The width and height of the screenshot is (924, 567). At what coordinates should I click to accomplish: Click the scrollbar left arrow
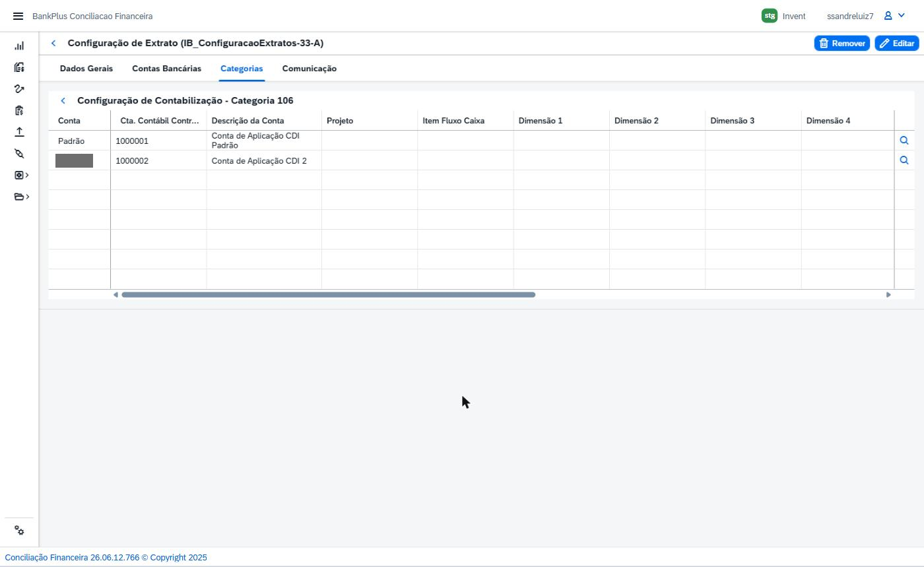coord(115,294)
